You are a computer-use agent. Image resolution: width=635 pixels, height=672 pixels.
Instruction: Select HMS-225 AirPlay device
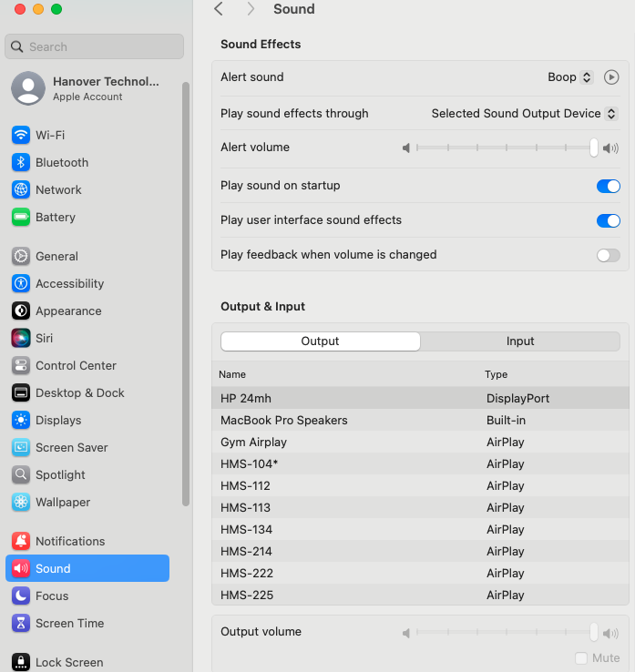pyautogui.click(x=420, y=595)
